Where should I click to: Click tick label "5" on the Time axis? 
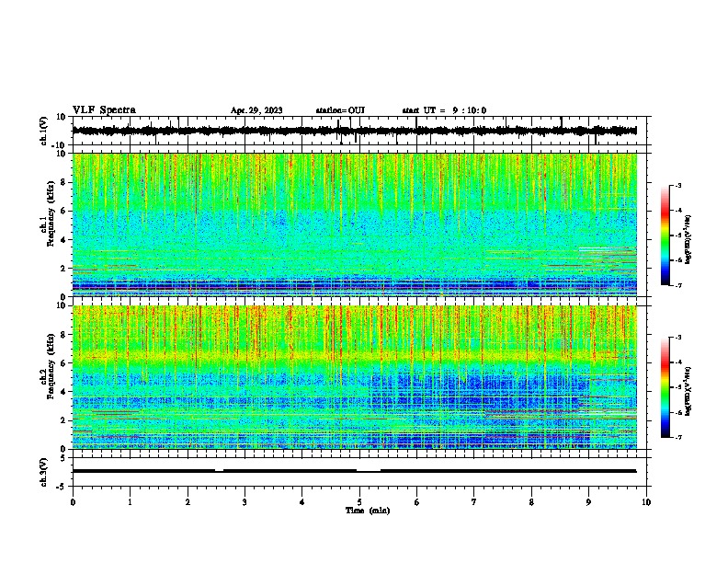click(x=359, y=502)
